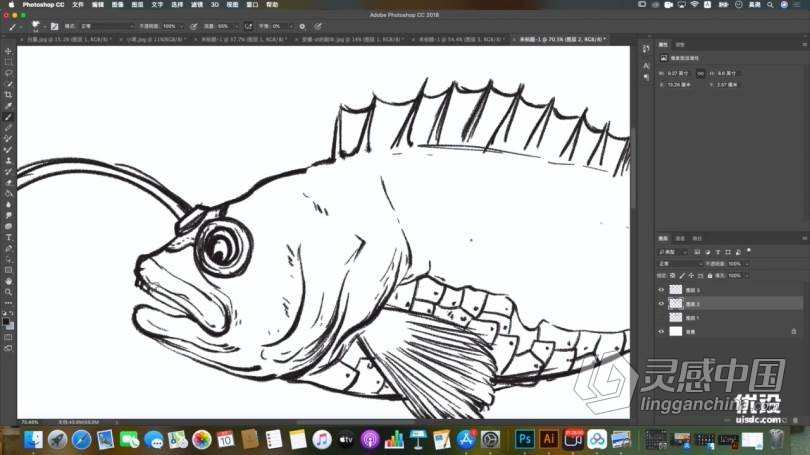Click the foreground color swatch
This screenshot has height=455, width=810.
[6, 319]
